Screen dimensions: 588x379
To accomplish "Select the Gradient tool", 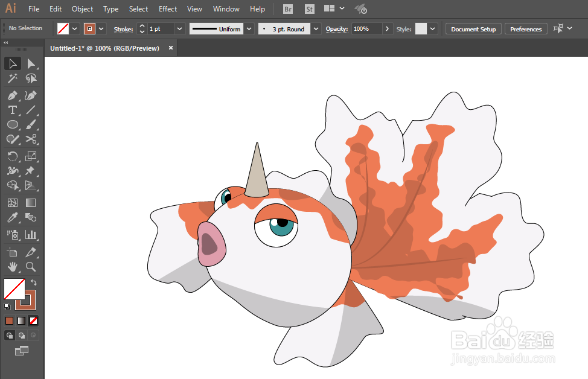I will [31, 203].
